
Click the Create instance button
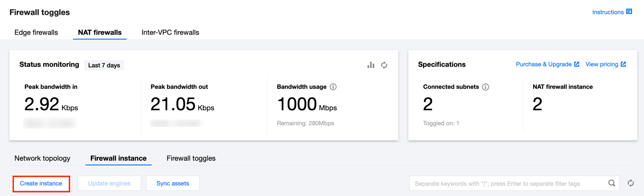click(41, 183)
